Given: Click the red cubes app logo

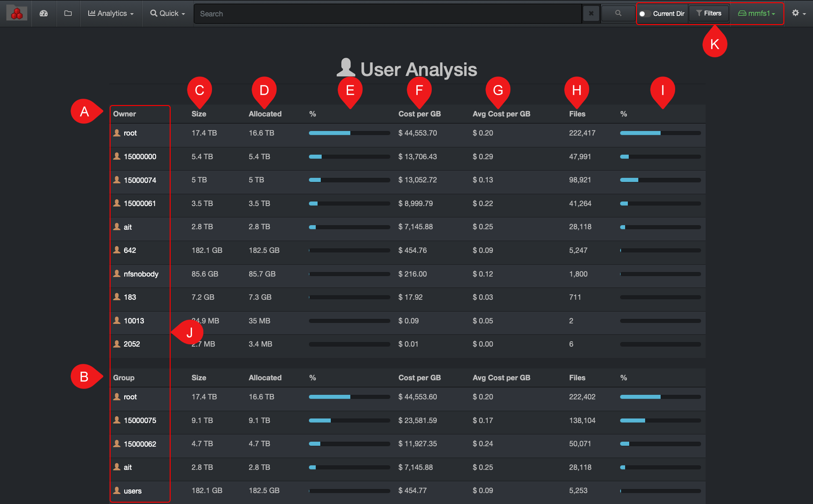Looking at the screenshot, I should click(x=17, y=14).
